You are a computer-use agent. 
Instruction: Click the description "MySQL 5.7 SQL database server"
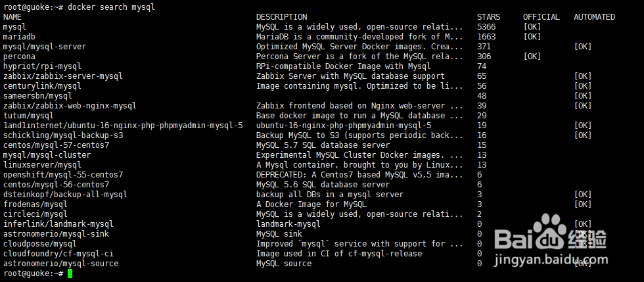323,145
